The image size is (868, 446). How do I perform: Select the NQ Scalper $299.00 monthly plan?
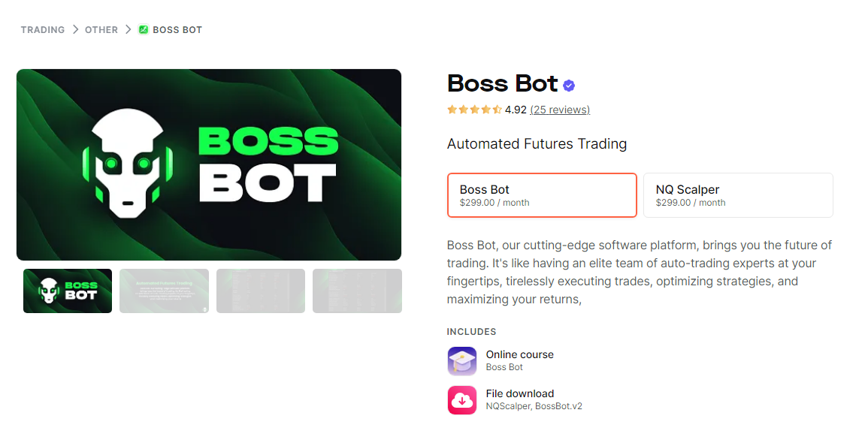pyautogui.click(x=738, y=194)
